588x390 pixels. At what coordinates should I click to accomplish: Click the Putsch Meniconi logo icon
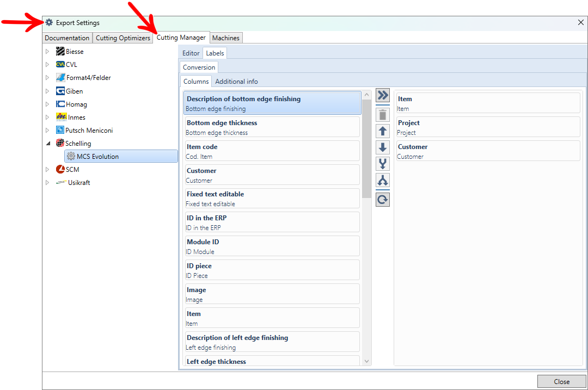(x=60, y=130)
